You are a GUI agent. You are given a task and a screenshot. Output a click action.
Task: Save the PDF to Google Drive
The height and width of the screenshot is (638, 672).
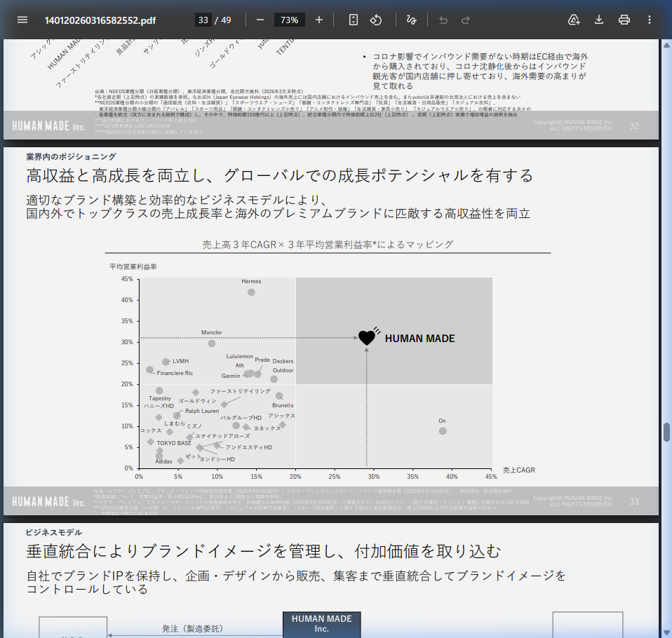point(573,20)
